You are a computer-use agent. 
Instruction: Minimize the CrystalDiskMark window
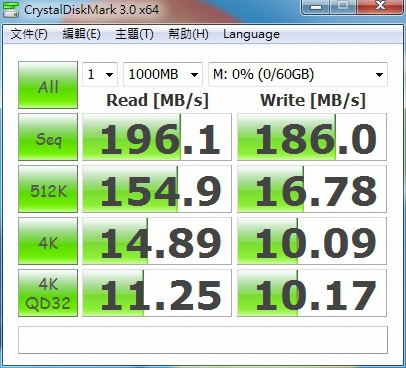pos(316,7)
